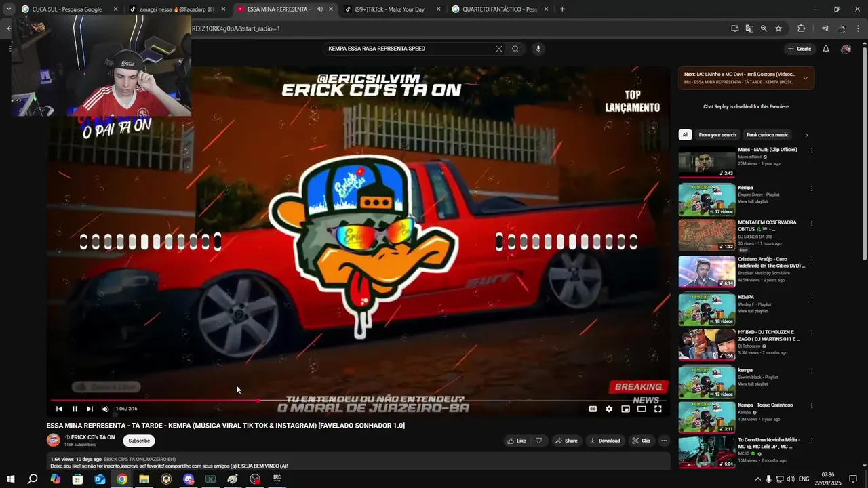The height and width of the screenshot is (488, 868).
Task: Click the YouTube search magnifier button
Action: [515, 49]
